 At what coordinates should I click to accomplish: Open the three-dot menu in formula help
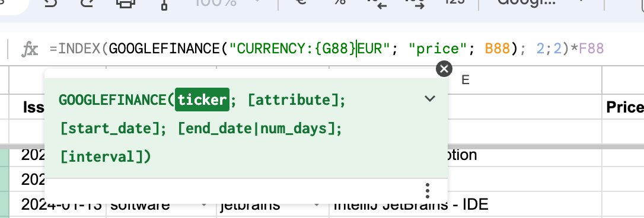pyautogui.click(x=428, y=191)
